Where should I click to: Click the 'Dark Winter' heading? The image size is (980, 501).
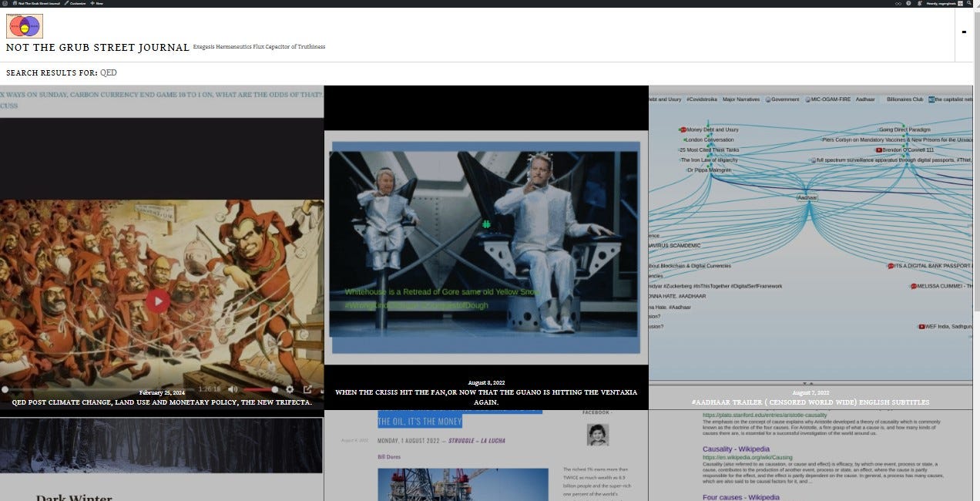click(x=74, y=497)
